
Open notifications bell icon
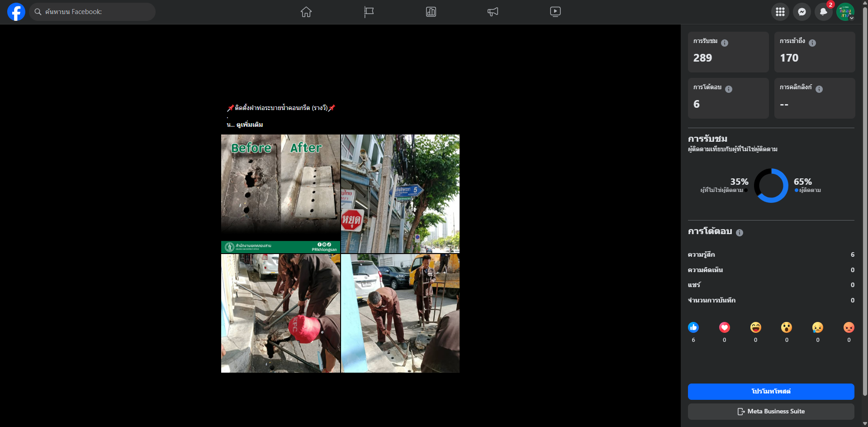824,12
